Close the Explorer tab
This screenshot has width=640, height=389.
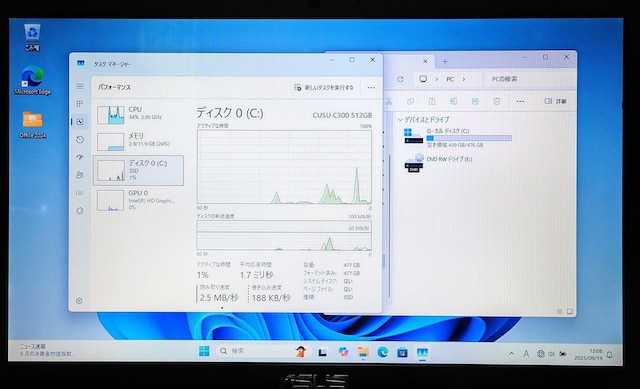(425, 61)
